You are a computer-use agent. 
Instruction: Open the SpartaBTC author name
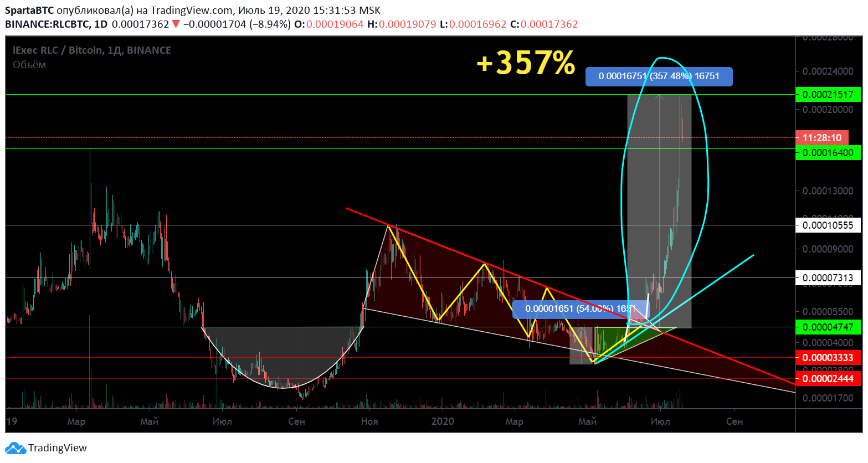pos(29,11)
